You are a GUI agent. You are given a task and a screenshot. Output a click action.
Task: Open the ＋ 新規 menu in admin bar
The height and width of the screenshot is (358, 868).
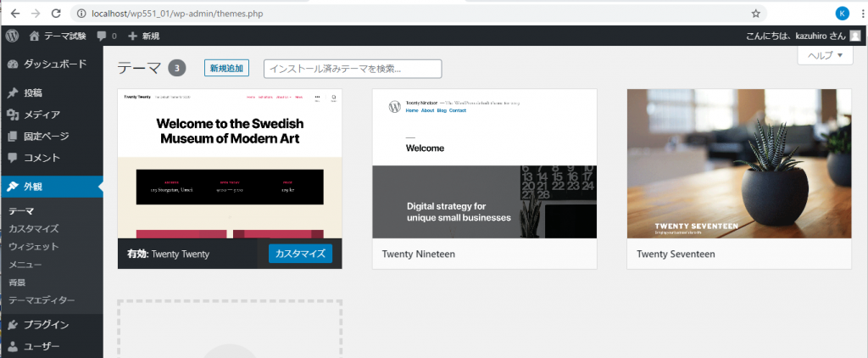pyautogui.click(x=143, y=36)
